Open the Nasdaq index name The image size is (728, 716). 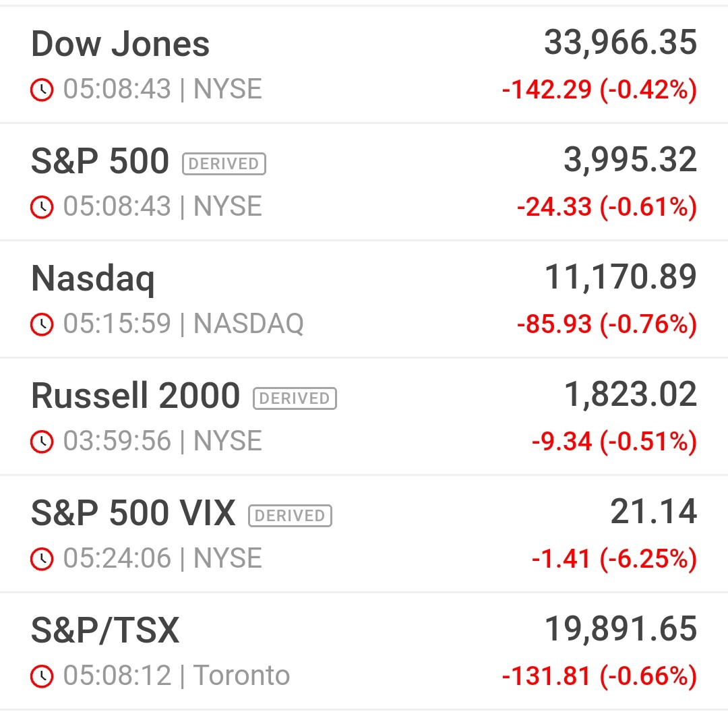(93, 278)
